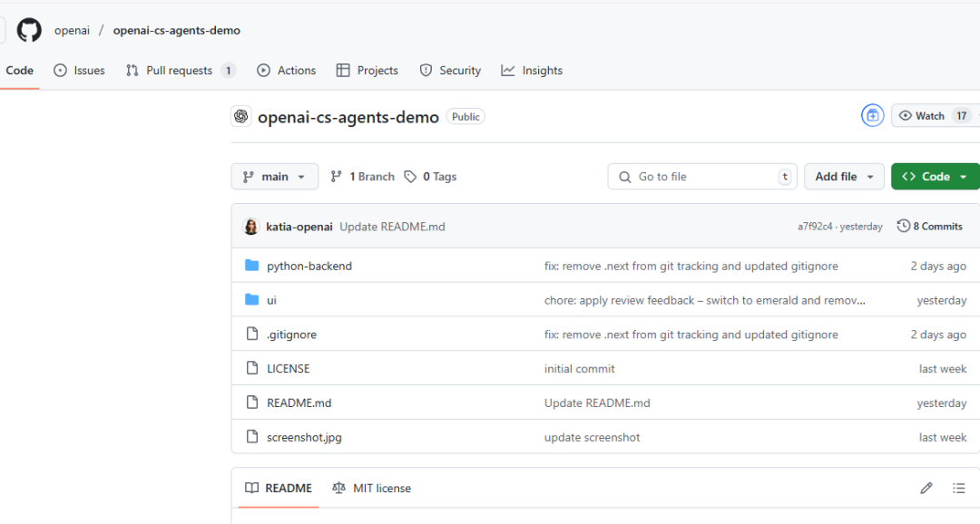Click the python-backend folder icon
This screenshot has height=524, width=980.
(252, 266)
